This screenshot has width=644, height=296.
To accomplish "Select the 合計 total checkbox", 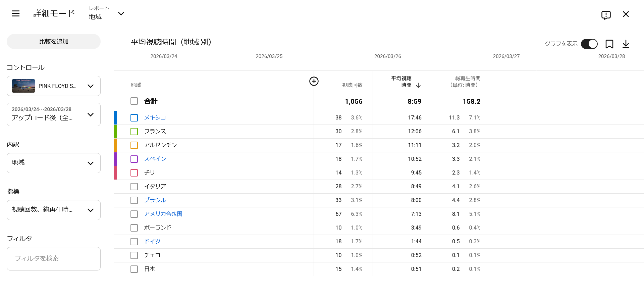I will tap(134, 101).
